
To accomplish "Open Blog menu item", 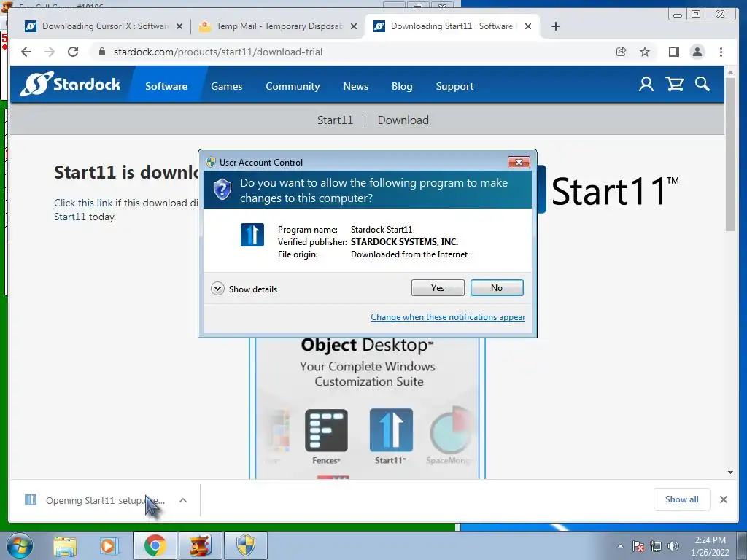I will point(402,86).
